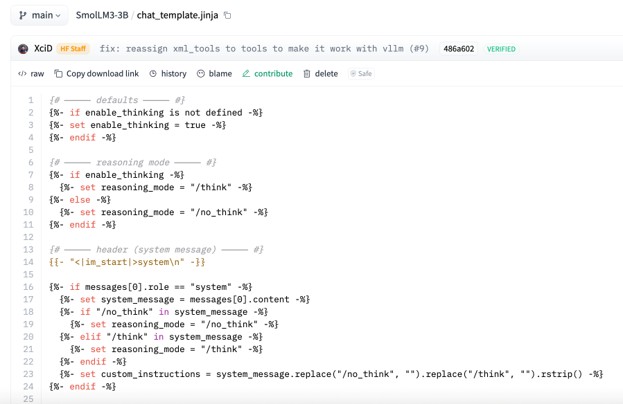Open the main branch dropdown
This screenshot has height=404, width=623.
click(40, 16)
